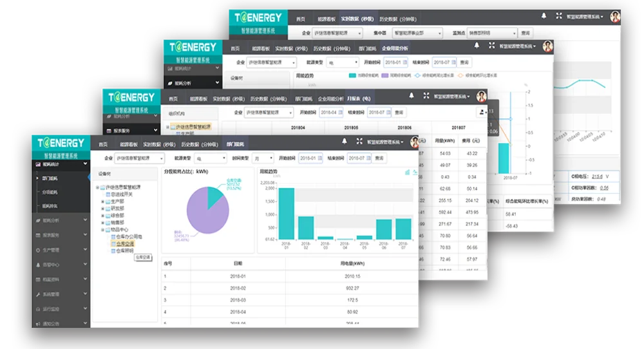Click the end date field in the 企业用能分析 window

click(445, 62)
